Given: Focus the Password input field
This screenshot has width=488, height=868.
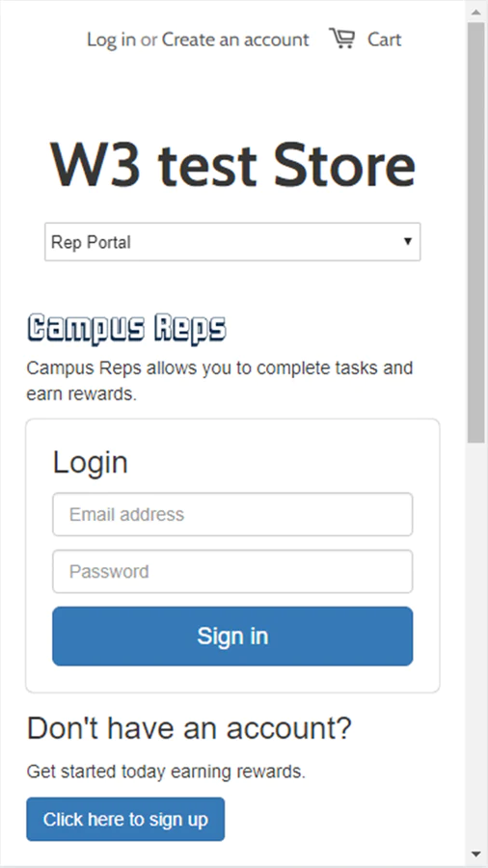Looking at the screenshot, I should tap(232, 571).
